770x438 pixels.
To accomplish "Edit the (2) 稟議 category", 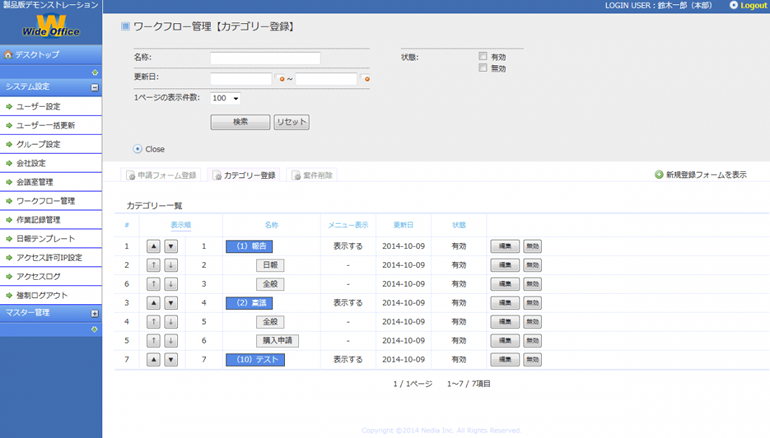I will pyautogui.click(x=505, y=303).
